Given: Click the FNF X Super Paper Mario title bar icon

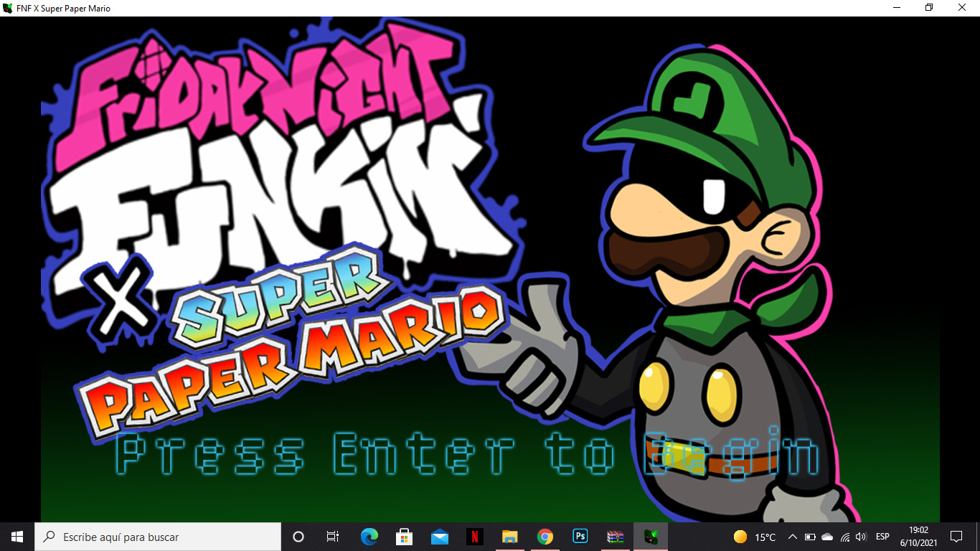Looking at the screenshot, I should [x=7, y=8].
